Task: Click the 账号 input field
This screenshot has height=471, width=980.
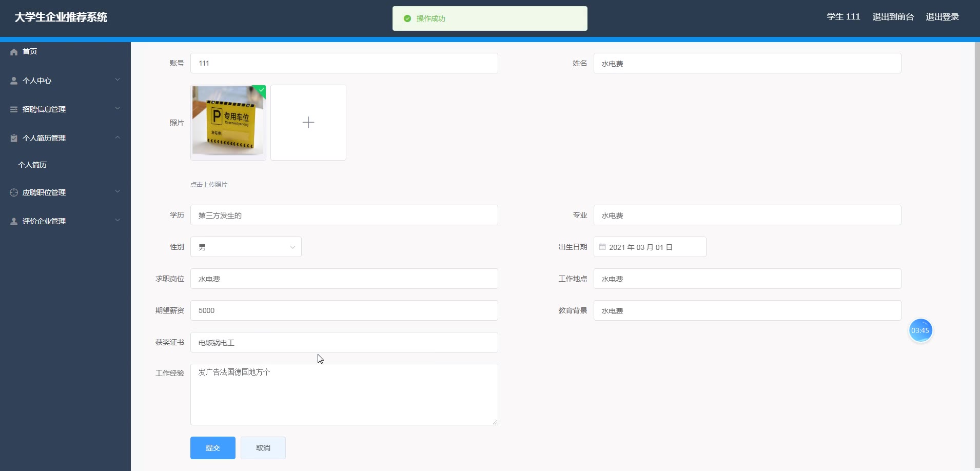Action: tap(344, 63)
